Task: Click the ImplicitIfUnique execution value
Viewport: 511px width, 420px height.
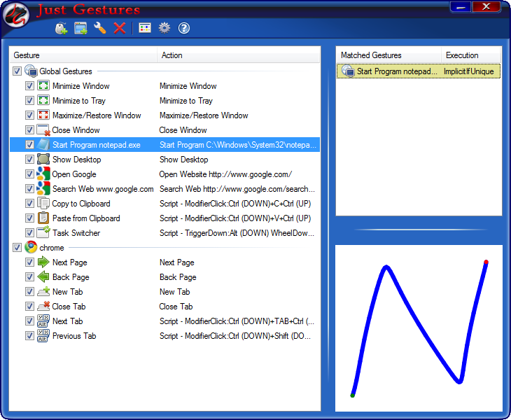Action: 468,71
